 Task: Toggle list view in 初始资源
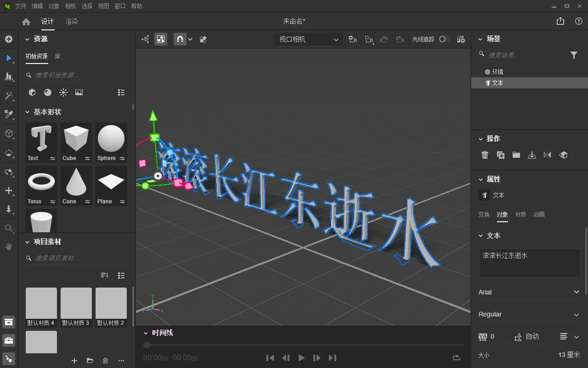pyautogui.click(x=121, y=92)
